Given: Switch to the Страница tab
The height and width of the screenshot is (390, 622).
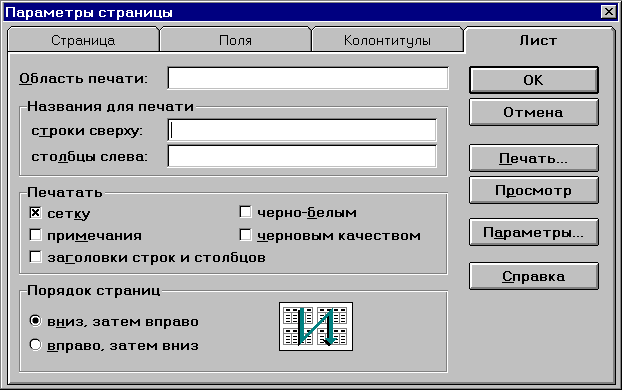Looking at the screenshot, I should [x=83, y=40].
